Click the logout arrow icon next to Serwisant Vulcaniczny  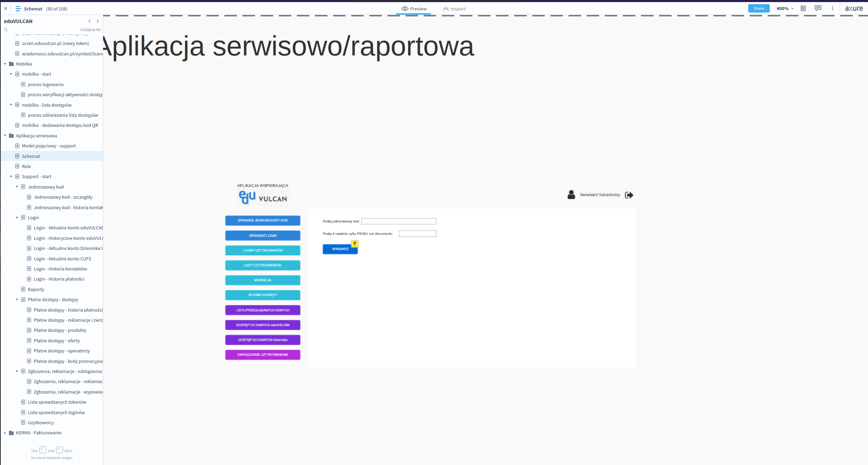(x=629, y=195)
